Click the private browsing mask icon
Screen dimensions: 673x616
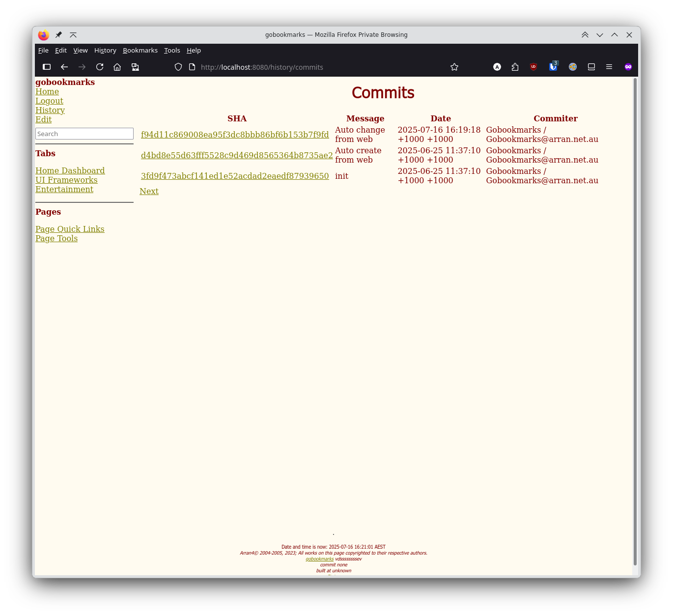[628, 67]
